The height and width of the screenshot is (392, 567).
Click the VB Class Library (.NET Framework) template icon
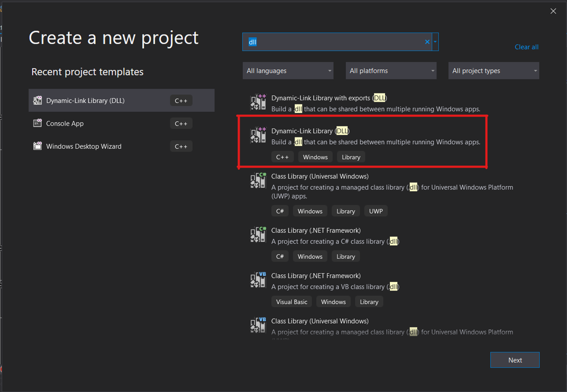(258, 280)
